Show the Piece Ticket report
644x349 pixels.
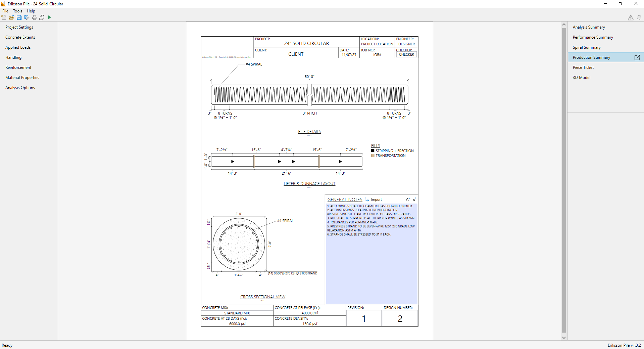583,68
